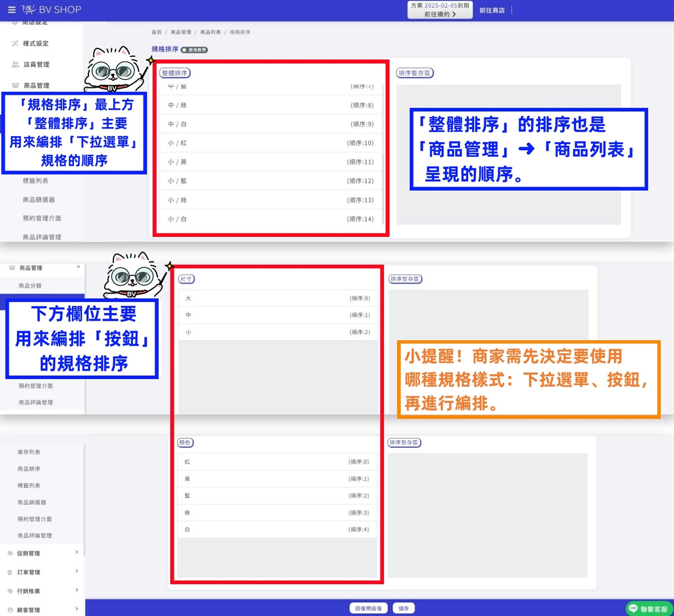
Task: Select the 中 (順序:1) size row
Action: click(x=278, y=315)
